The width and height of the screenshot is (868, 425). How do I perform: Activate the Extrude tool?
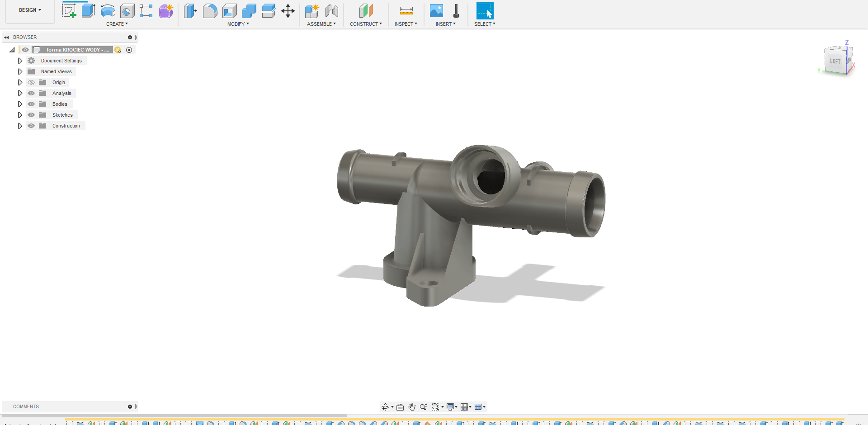(88, 11)
